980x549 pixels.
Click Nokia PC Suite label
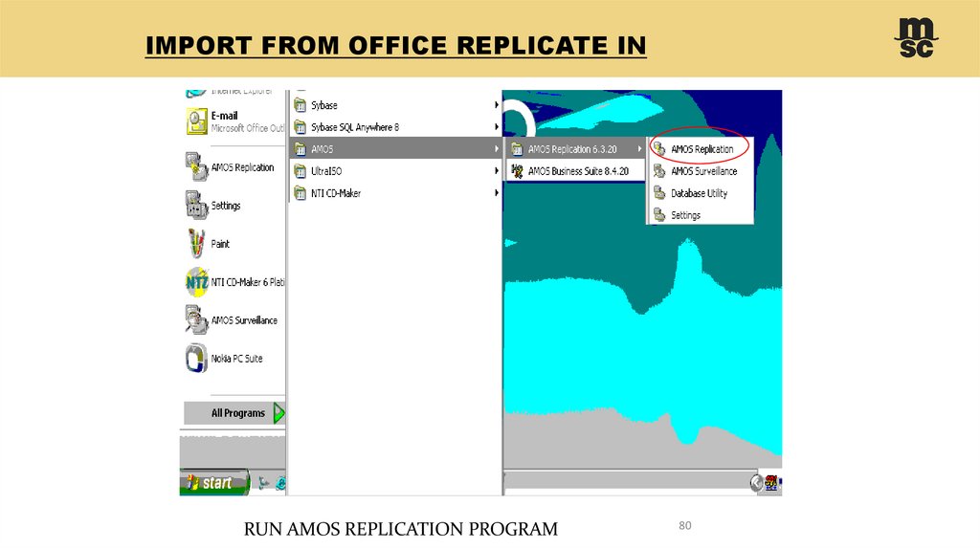[237, 359]
